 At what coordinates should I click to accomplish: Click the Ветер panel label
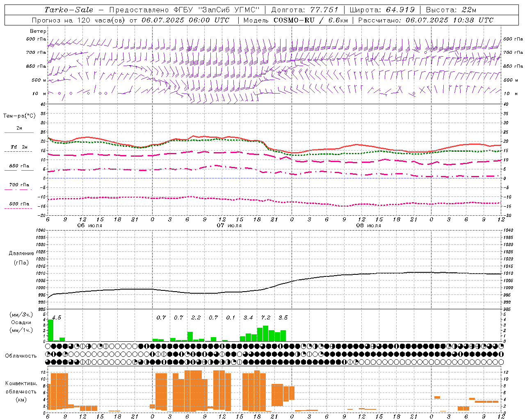[38, 31]
